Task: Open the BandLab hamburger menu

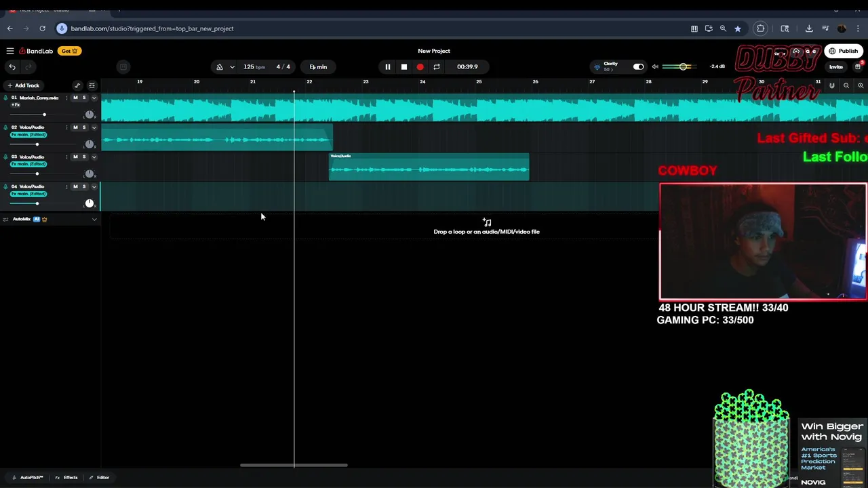Action: pyautogui.click(x=10, y=51)
